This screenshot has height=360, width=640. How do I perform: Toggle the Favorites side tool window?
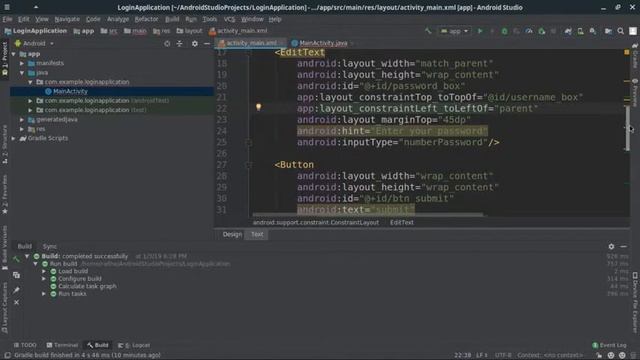click(x=5, y=194)
